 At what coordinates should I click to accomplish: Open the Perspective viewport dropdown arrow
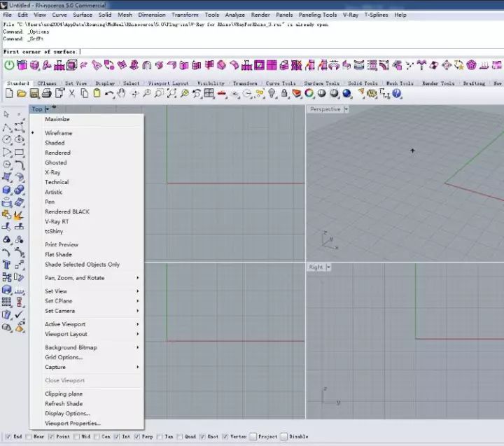(x=346, y=109)
